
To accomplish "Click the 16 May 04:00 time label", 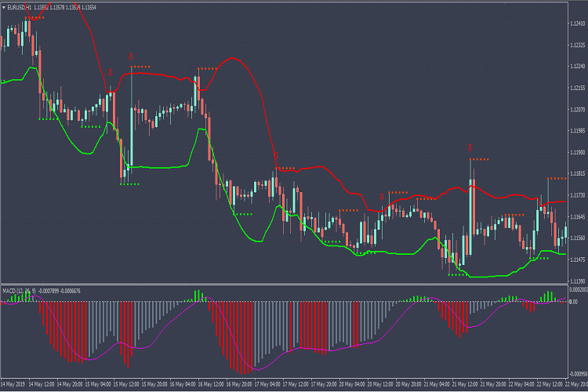I will click(x=183, y=384).
